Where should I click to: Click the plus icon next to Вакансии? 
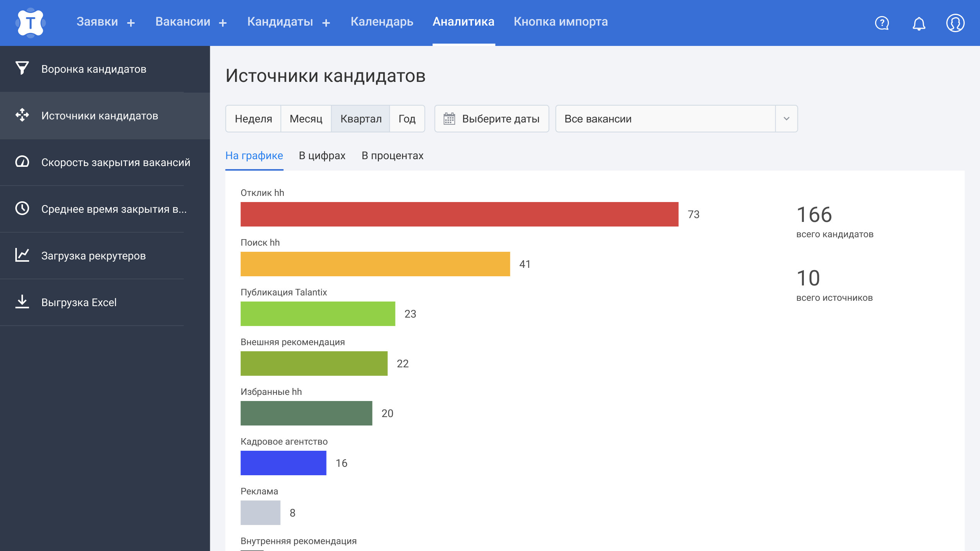pyautogui.click(x=223, y=23)
